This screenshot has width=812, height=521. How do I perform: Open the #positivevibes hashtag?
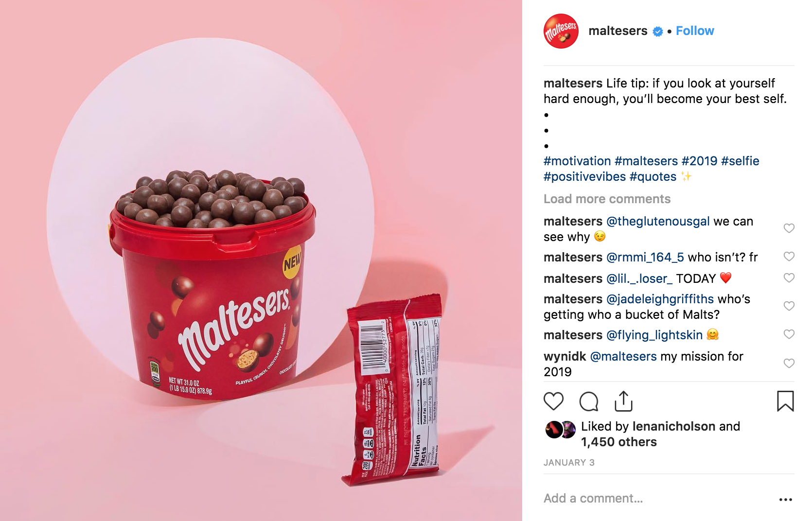pyautogui.click(x=584, y=176)
